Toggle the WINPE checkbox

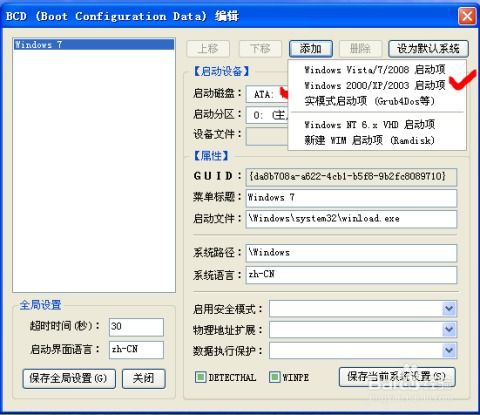274,377
